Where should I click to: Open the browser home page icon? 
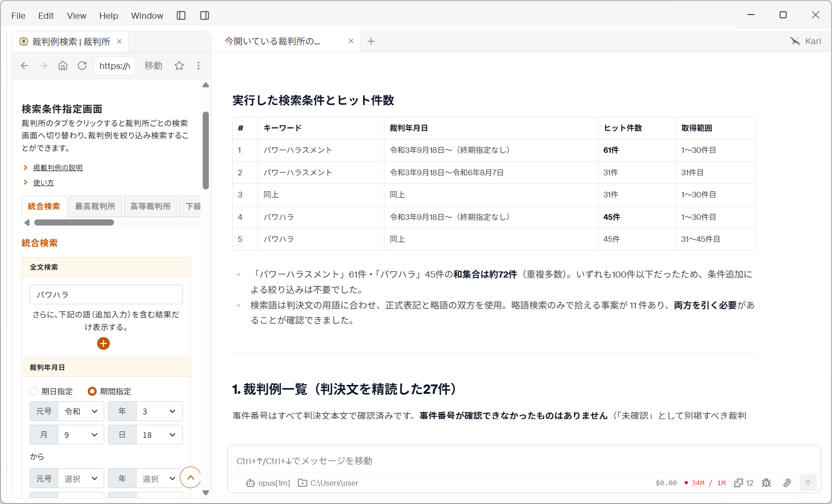pyautogui.click(x=63, y=66)
